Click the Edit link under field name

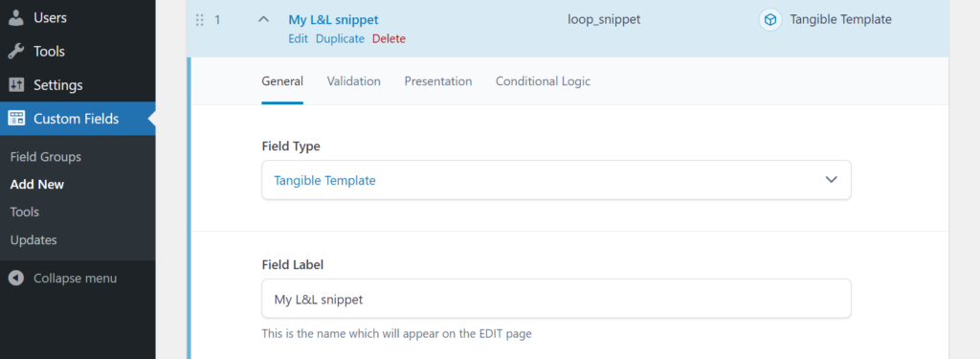tap(299, 39)
